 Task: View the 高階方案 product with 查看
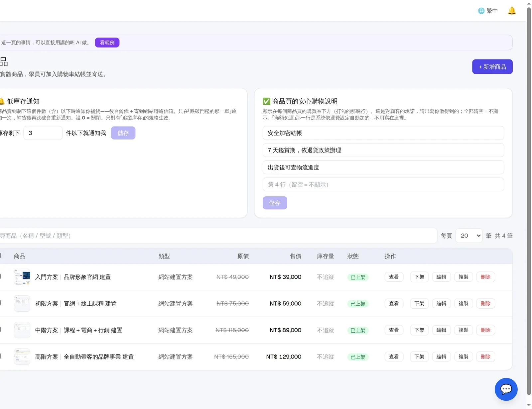tap(394, 357)
